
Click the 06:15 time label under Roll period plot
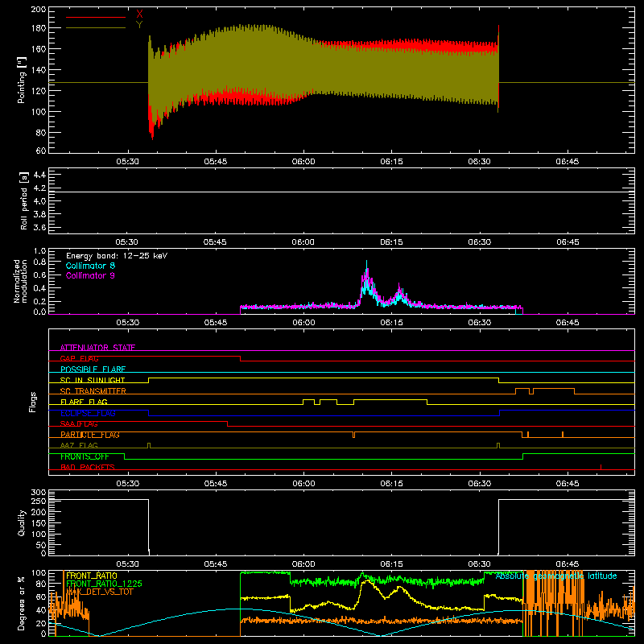pos(391,242)
